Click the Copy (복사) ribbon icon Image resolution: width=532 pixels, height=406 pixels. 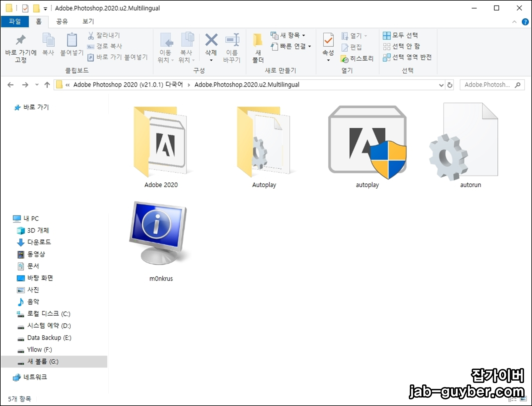click(x=48, y=40)
